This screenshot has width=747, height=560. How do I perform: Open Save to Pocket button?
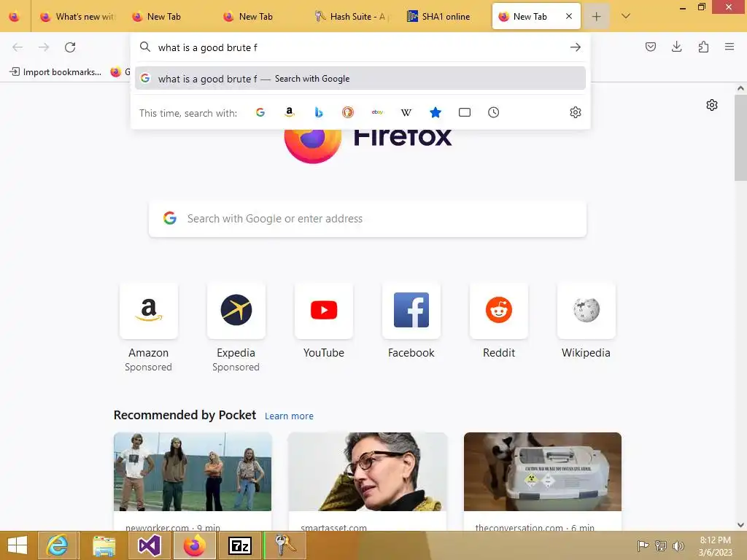pyautogui.click(x=651, y=47)
